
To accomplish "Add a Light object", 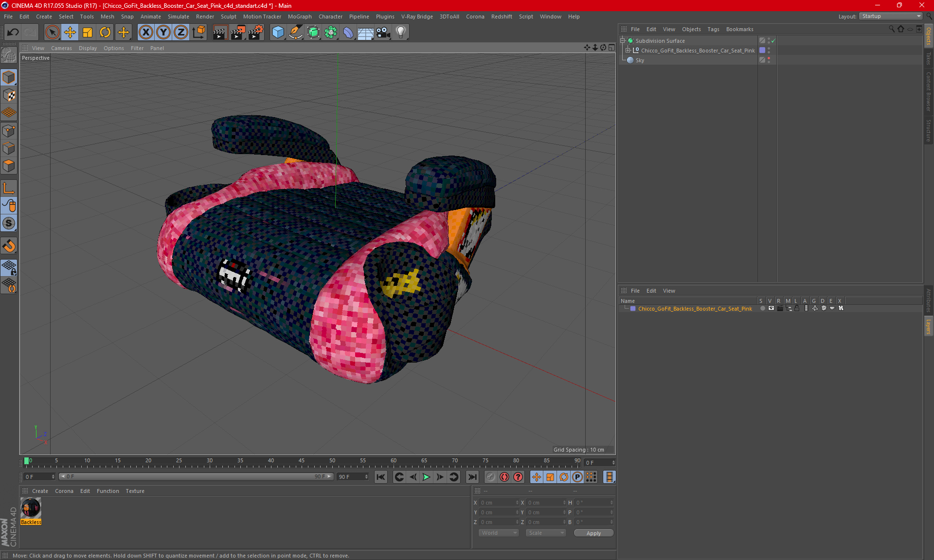I will (400, 33).
